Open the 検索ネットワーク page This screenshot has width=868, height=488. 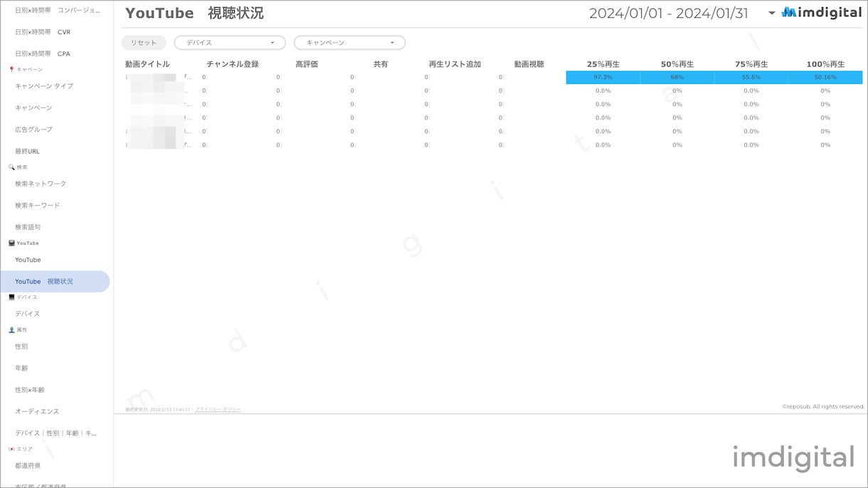[x=41, y=184]
